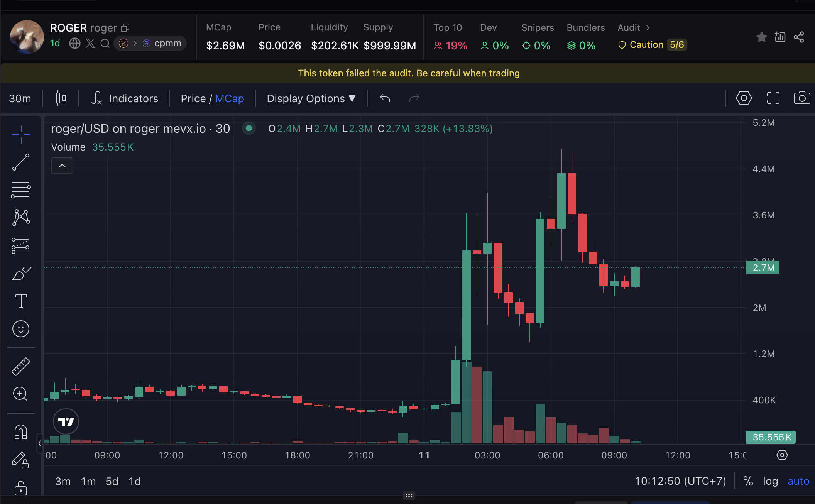Enter fullscreen chart mode
The image size is (815, 504).
(x=773, y=98)
